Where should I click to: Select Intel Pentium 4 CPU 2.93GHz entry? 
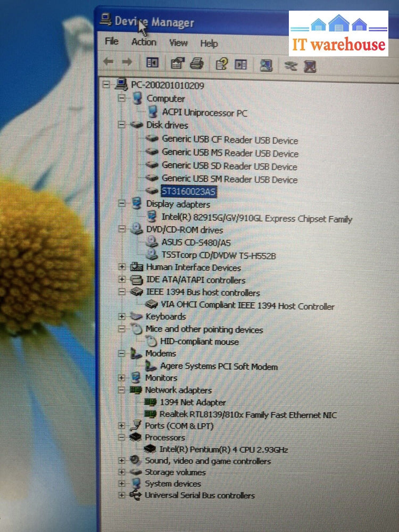coord(223,450)
